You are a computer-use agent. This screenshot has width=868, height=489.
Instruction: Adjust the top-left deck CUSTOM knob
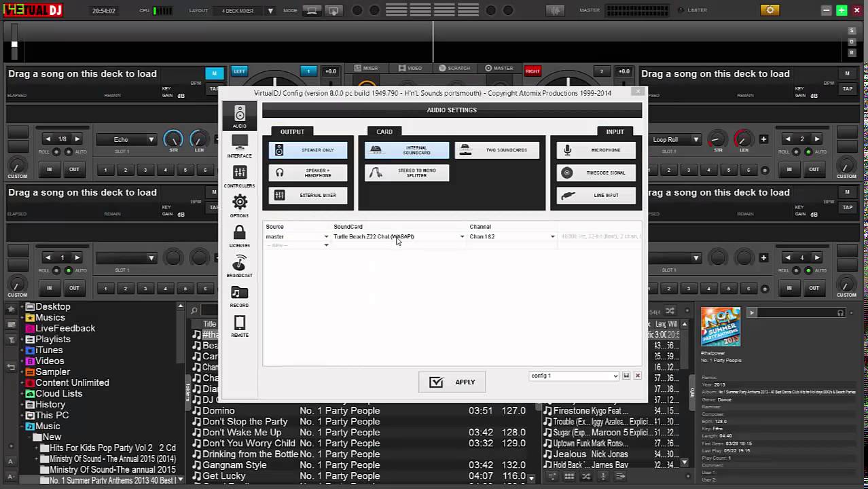17,166
